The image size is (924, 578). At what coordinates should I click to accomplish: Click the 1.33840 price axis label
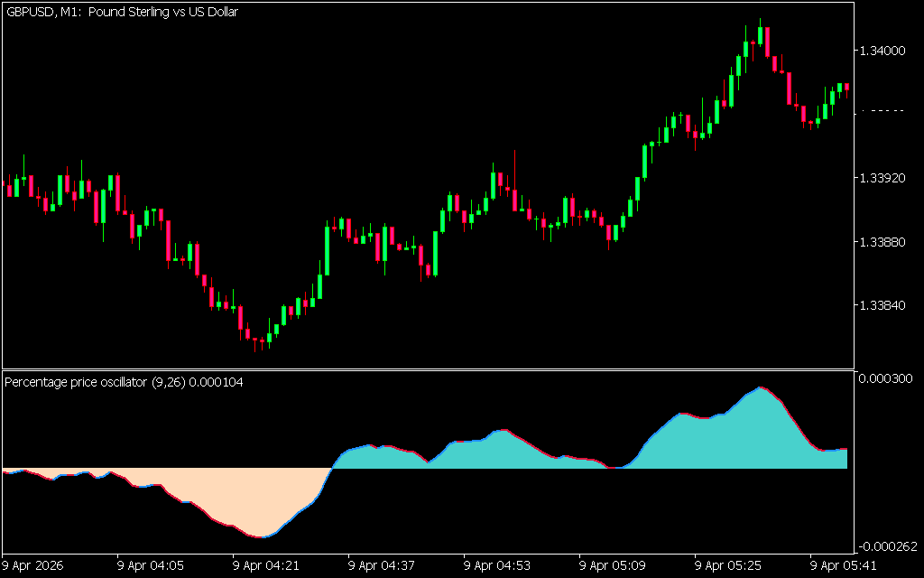884,307
